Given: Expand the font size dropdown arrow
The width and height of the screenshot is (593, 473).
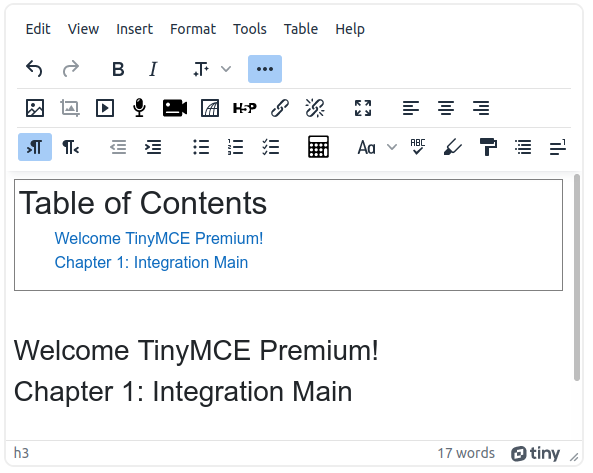Looking at the screenshot, I should tap(226, 69).
